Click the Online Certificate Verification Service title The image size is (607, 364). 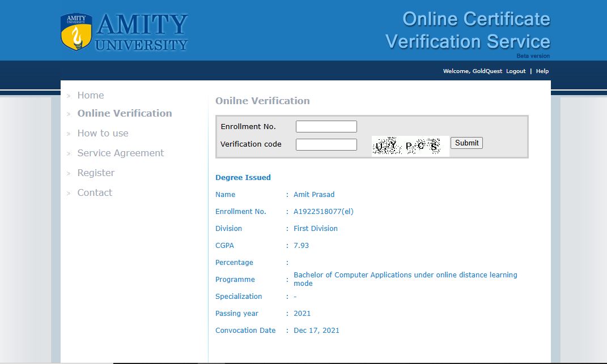coord(468,31)
